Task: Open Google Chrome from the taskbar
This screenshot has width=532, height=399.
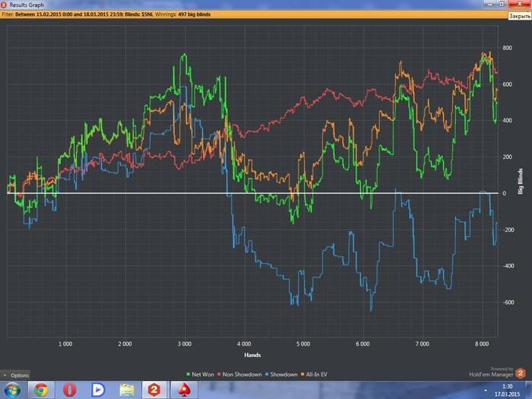Action: pyautogui.click(x=41, y=390)
